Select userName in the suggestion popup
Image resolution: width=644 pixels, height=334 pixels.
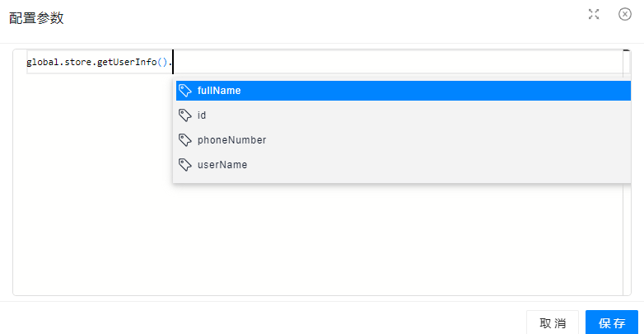222,165
